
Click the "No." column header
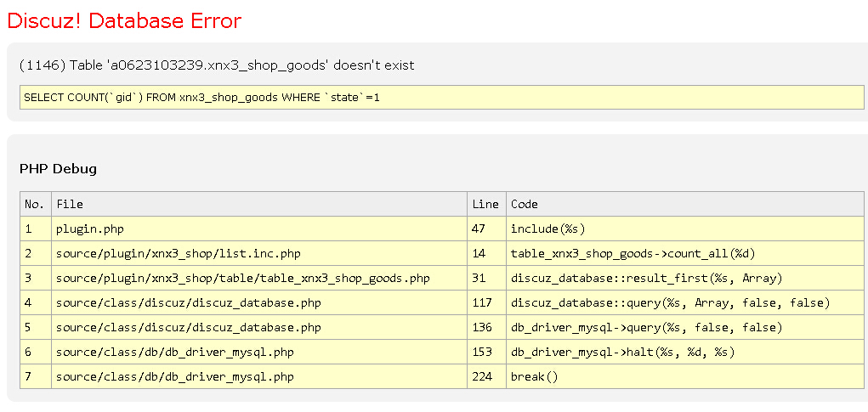pos(34,204)
